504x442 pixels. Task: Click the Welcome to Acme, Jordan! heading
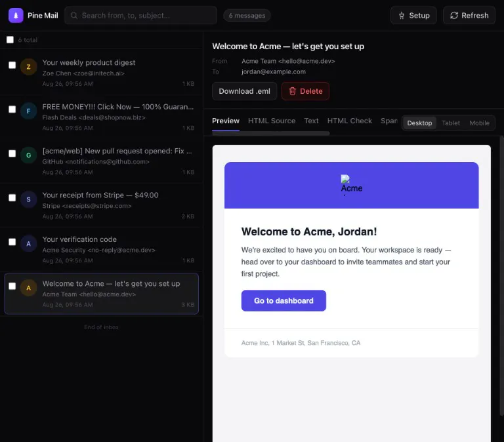point(309,231)
